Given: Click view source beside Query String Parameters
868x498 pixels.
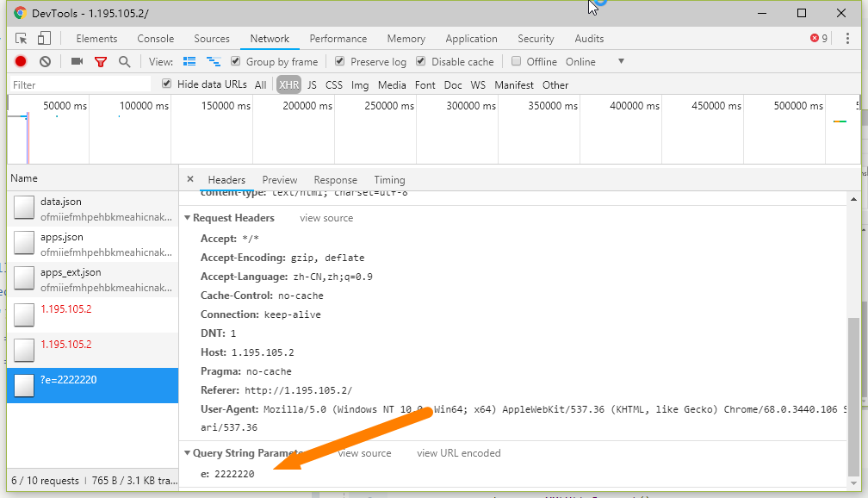Looking at the screenshot, I should (364, 452).
